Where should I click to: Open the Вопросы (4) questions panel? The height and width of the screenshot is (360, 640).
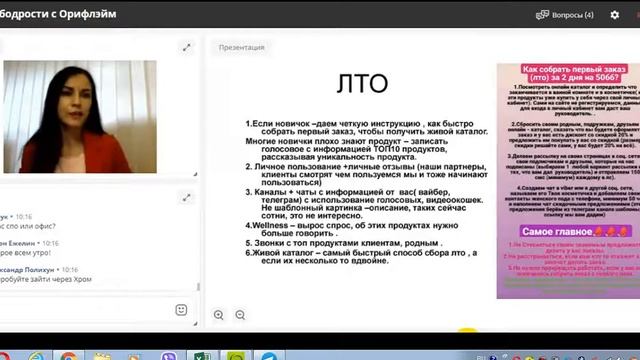[x=565, y=15]
